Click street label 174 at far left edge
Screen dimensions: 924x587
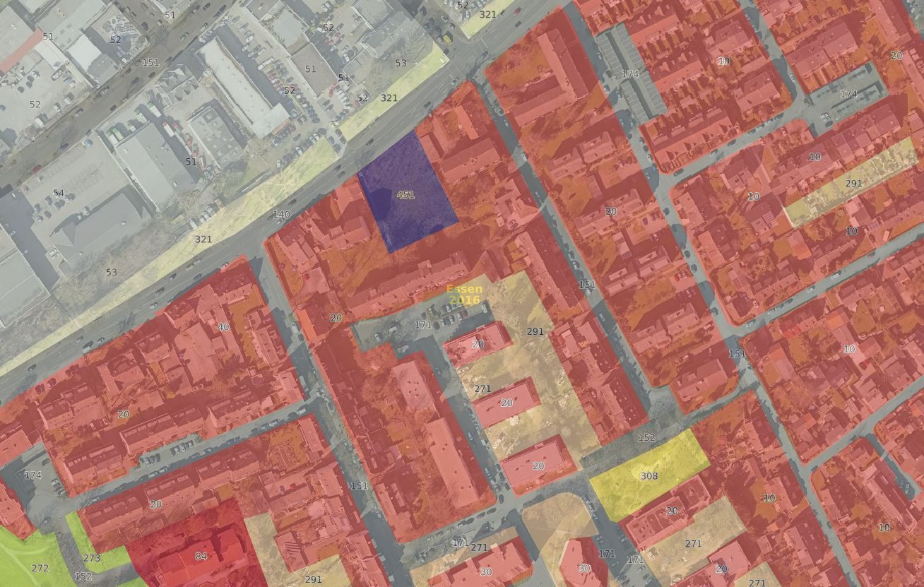click(x=32, y=475)
